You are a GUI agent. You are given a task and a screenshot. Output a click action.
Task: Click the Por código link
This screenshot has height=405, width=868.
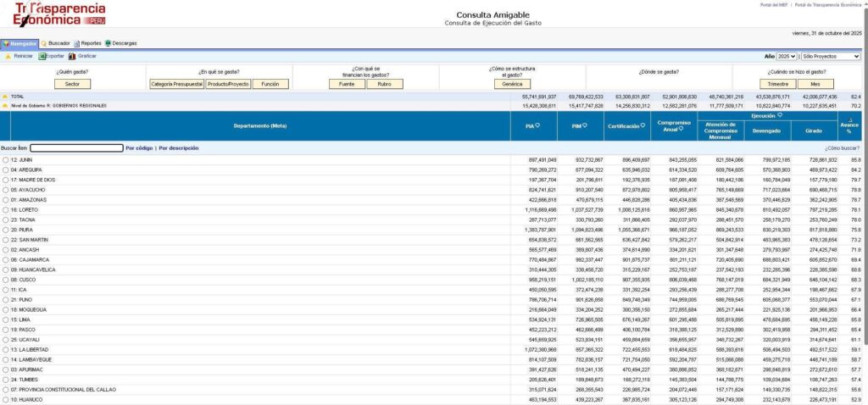[x=139, y=148]
